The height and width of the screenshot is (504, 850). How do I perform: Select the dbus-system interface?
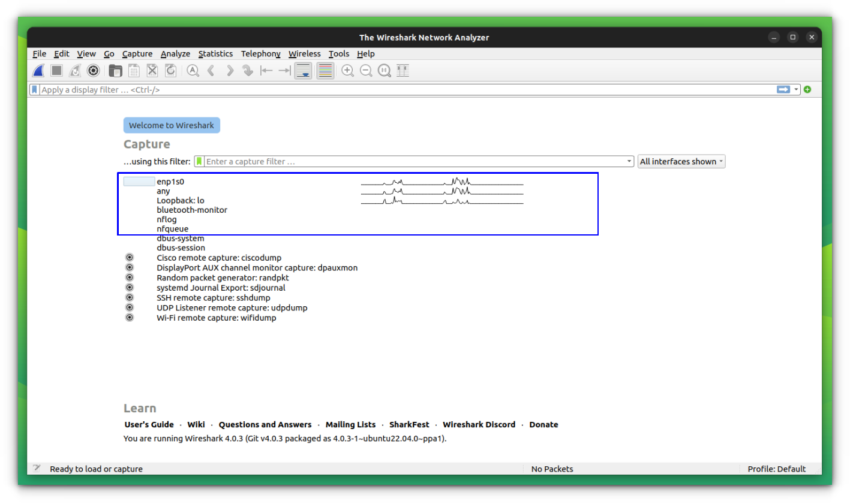[x=181, y=239]
